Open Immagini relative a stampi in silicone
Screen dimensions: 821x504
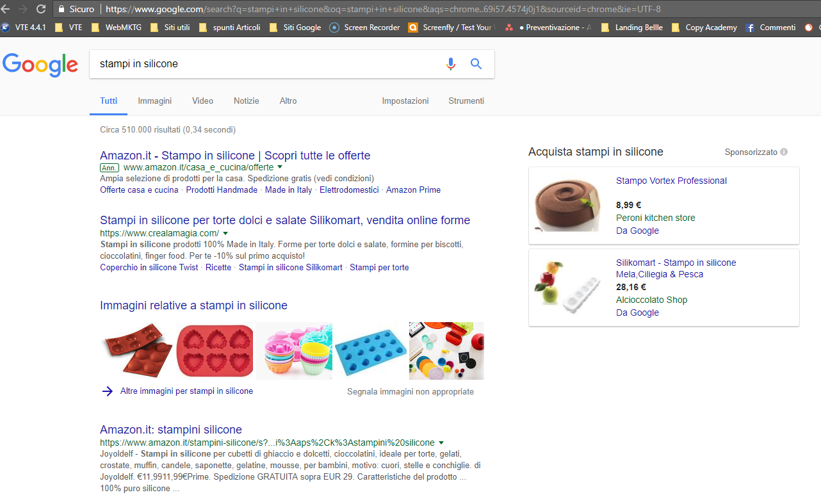pyautogui.click(x=193, y=305)
